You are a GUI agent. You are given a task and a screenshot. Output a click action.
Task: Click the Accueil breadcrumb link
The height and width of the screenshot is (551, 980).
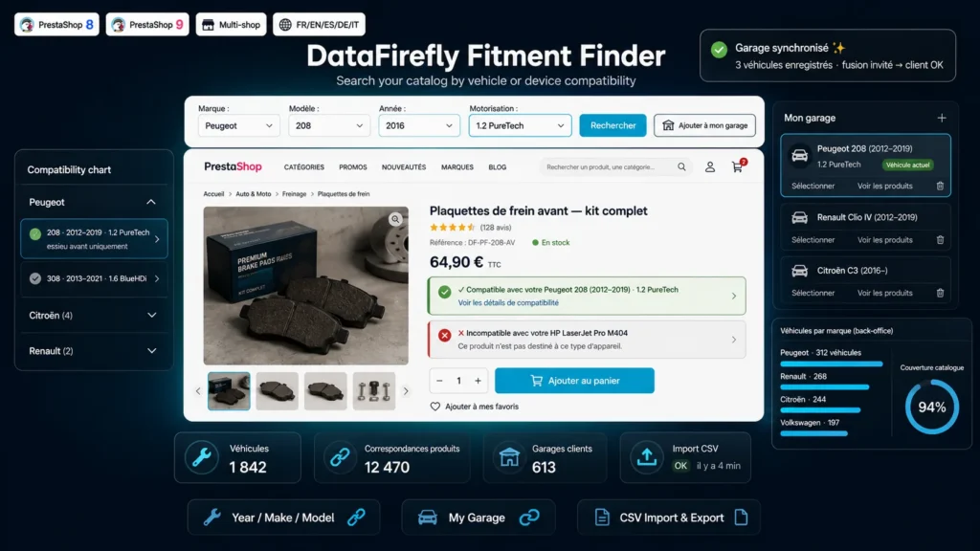click(213, 194)
